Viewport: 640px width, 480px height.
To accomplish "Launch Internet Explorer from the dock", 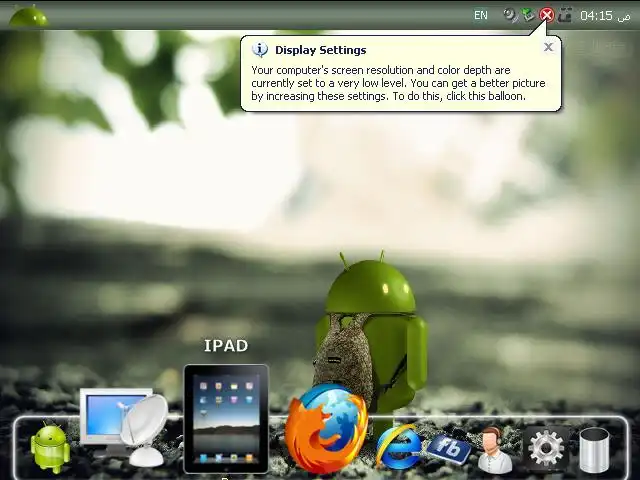I will [399, 446].
